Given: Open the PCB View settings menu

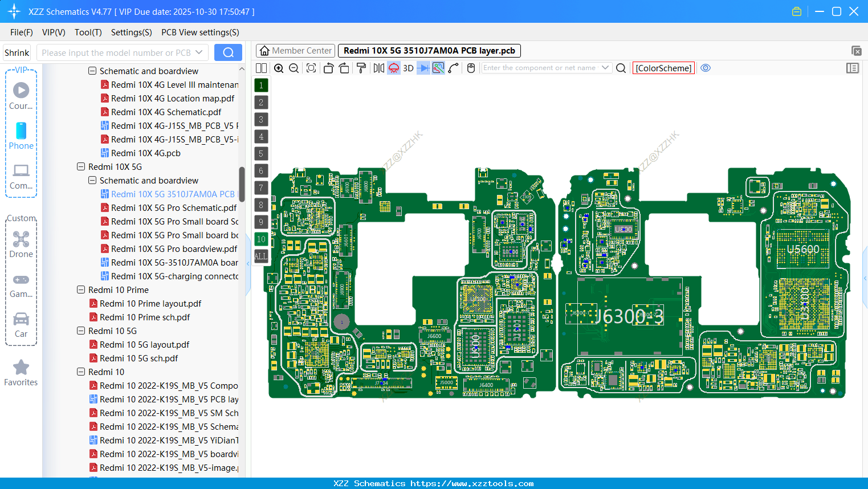Looking at the screenshot, I should pyautogui.click(x=199, y=32).
